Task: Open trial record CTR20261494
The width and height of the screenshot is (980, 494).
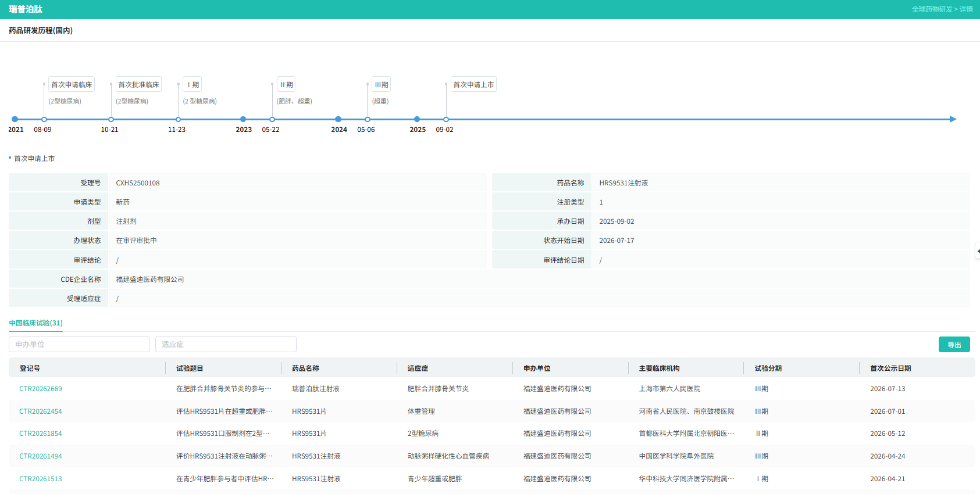Action: coord(41,456)
